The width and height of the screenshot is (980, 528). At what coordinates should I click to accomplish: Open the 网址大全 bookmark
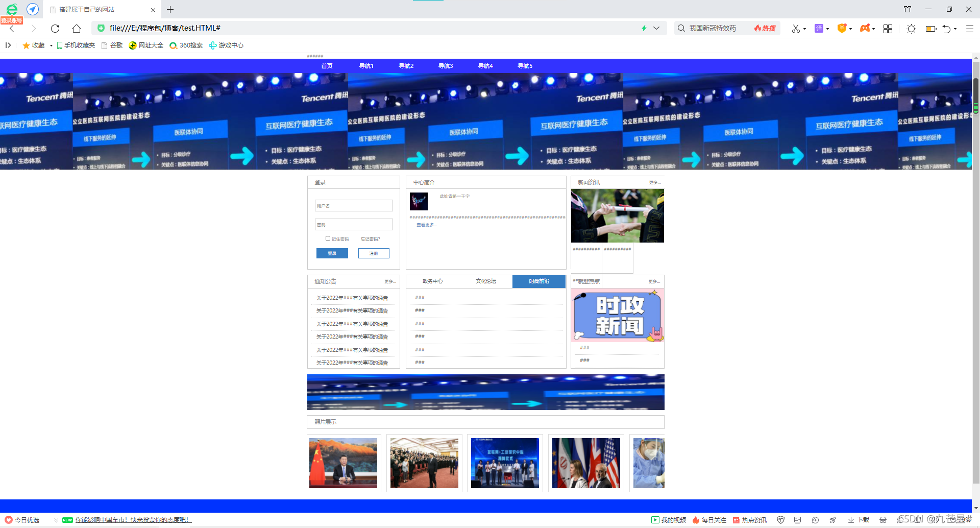click(x=146, y=45)
